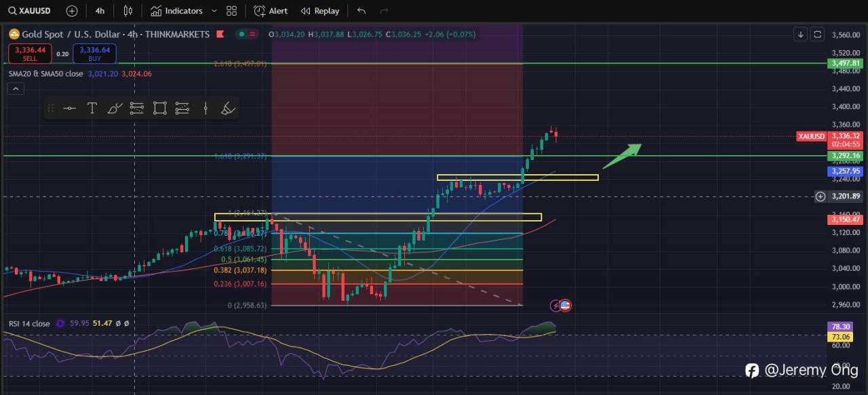Screen dimensions: 868x395
Task: Select the horizontal line drawing tool
Action: coord(69,108)
